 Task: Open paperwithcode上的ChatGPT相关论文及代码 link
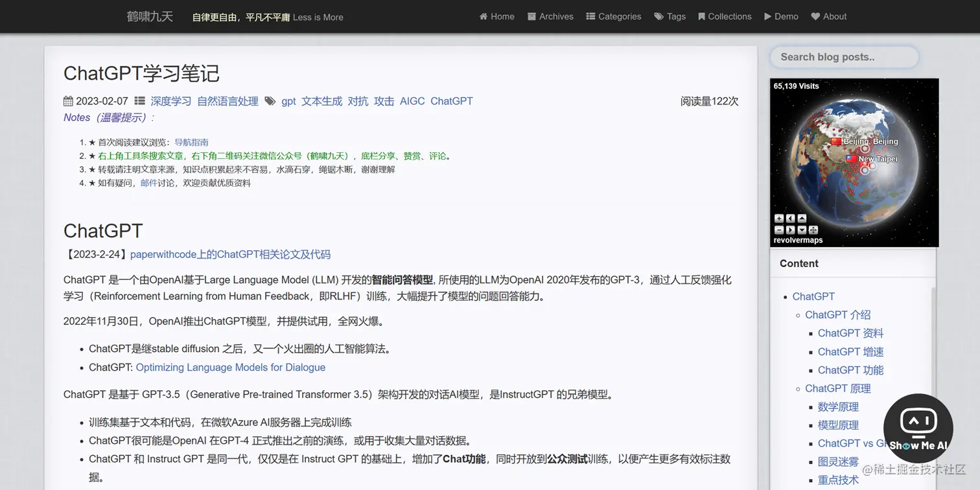(230, 254)
